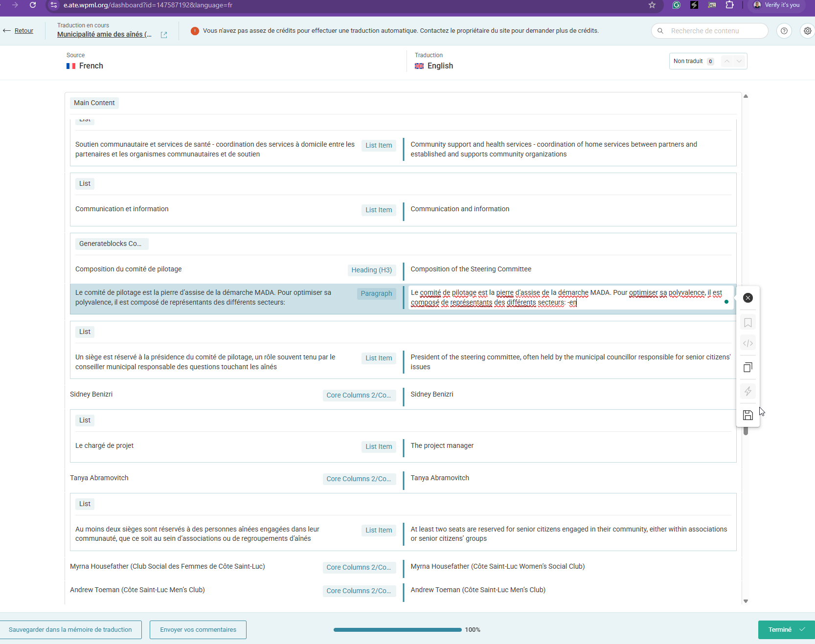
Task: Open the settings gear icon
Action: (x=808, y=31)
